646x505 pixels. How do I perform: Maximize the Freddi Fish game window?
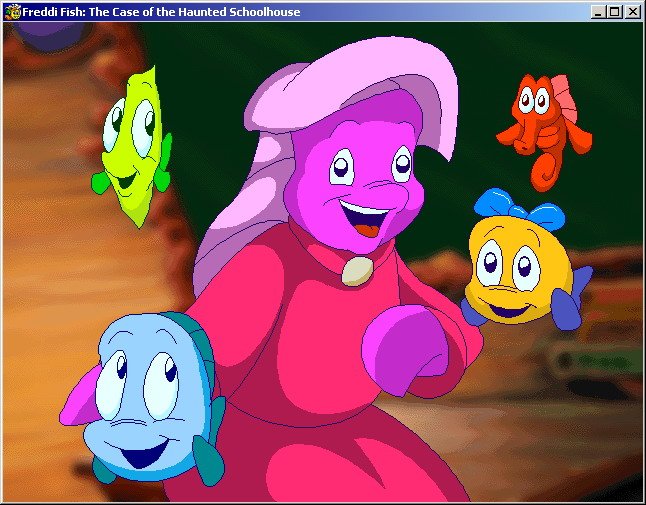click(614, 12)
